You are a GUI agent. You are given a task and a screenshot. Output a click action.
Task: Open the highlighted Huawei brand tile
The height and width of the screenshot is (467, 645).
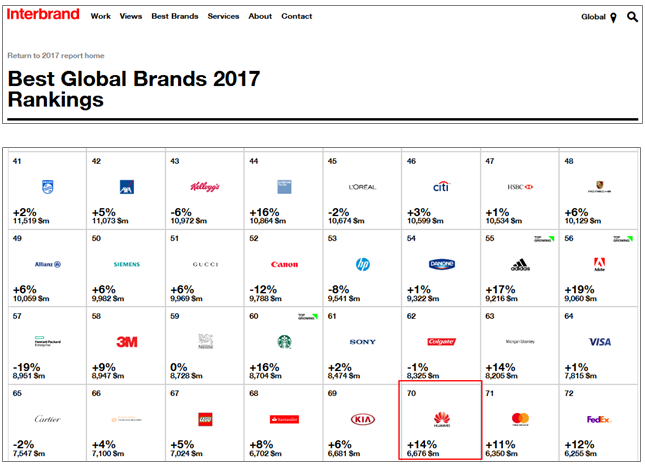pos(440,419)
